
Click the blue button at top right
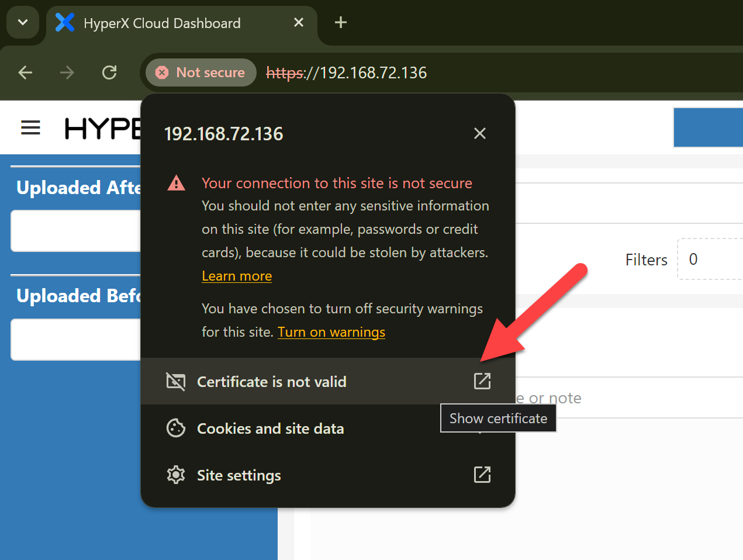708,127
